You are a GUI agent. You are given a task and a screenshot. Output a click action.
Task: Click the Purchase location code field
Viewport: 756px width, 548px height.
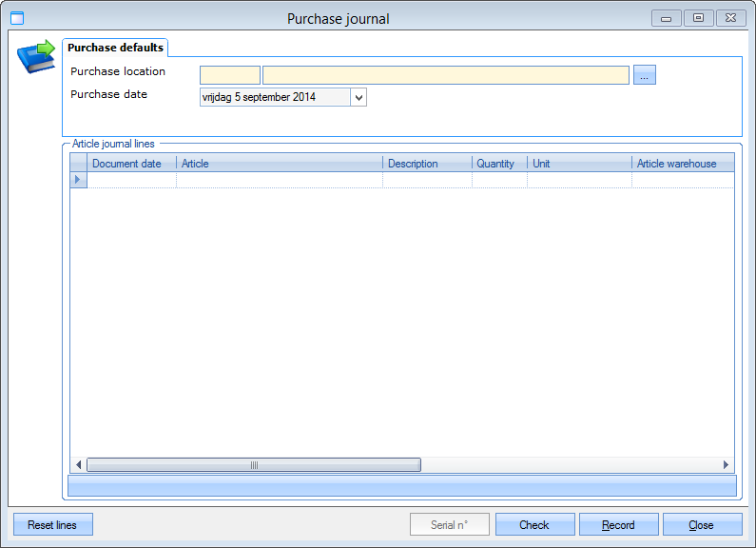[229, 75]
